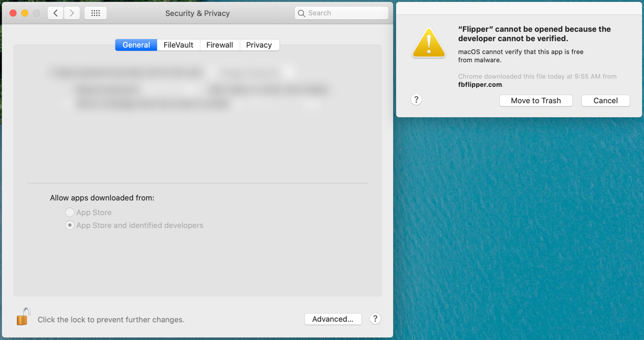The image size is (644, 340).
Task: Open the Firewall tab
Action: pos(220,45)
